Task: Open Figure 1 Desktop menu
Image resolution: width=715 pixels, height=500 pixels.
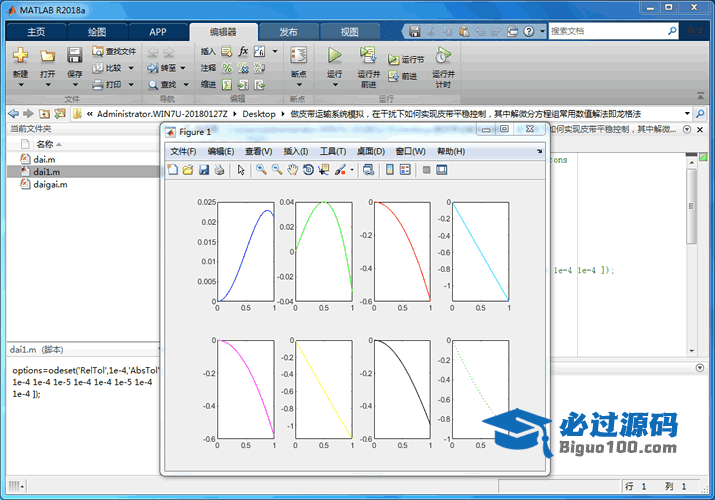Action: point(371,151)
